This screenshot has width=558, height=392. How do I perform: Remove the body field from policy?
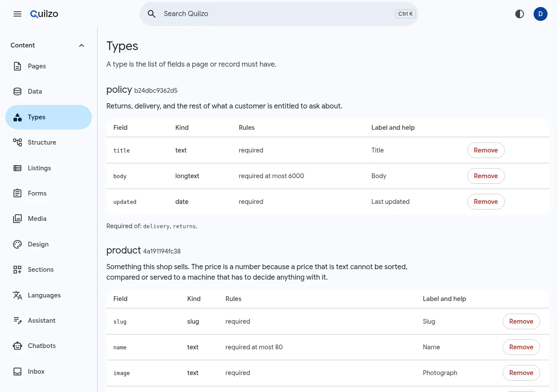[486, 176]
